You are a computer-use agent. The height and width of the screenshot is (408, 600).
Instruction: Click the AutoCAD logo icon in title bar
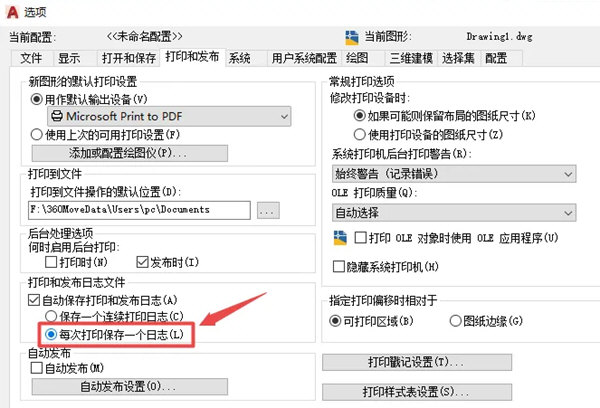(x=12, y=12)
